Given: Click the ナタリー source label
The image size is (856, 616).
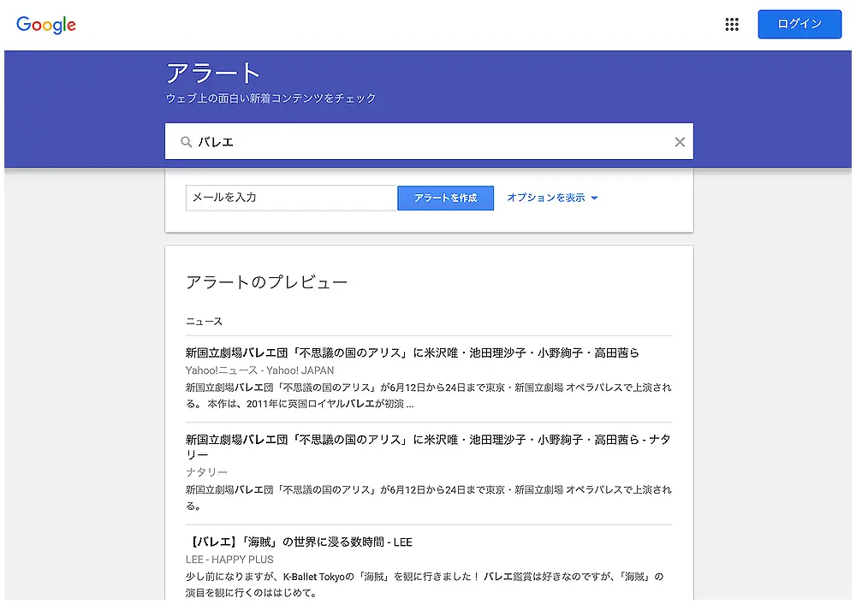Looking at the screenshot, I should click(206, 472).
